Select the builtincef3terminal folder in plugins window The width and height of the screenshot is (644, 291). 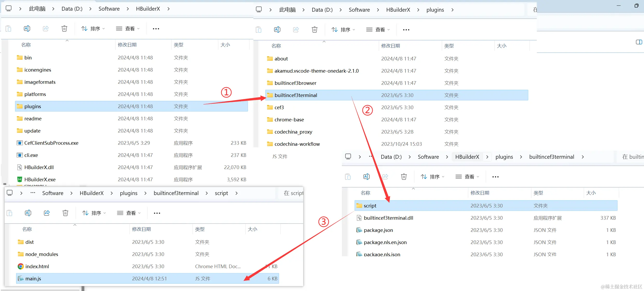pyautogui.click(x=397, y=95)
